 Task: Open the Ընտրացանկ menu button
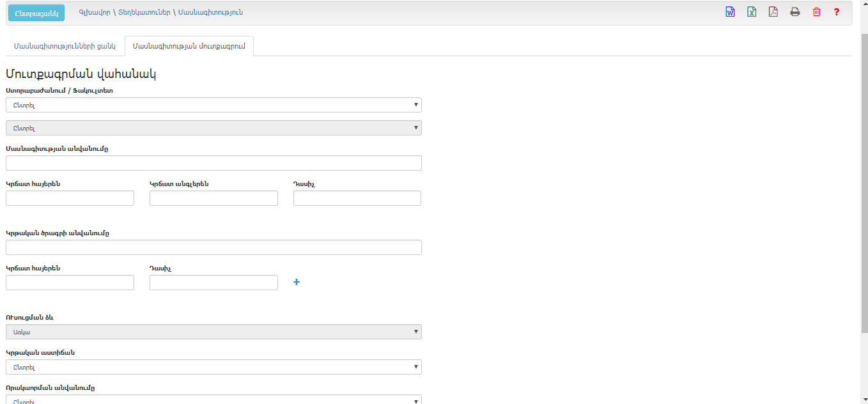tap(36, 13)
